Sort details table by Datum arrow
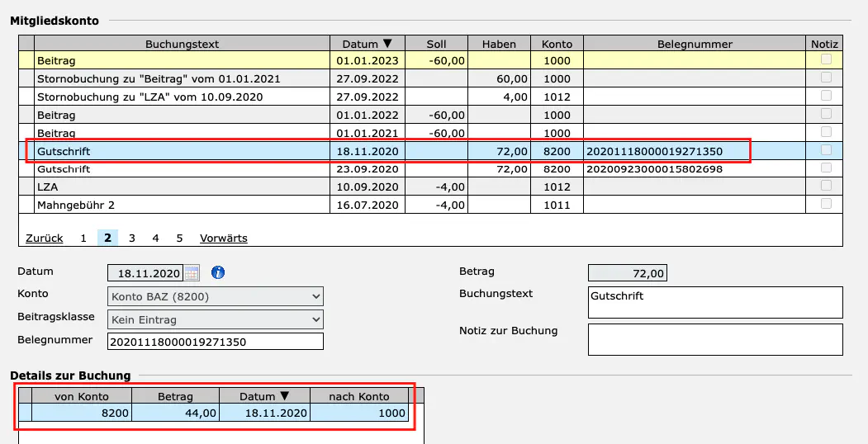 pos(285,396)
